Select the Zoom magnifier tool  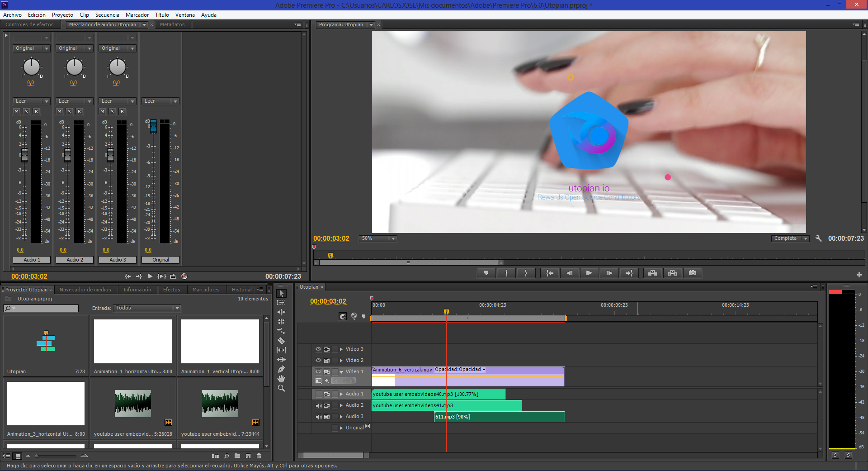281,388
